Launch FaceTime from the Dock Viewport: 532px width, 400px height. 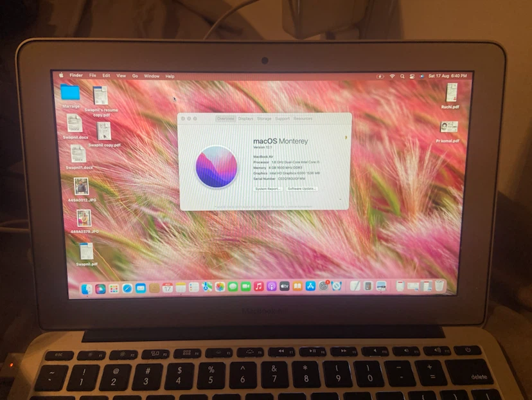coord(245,287)
